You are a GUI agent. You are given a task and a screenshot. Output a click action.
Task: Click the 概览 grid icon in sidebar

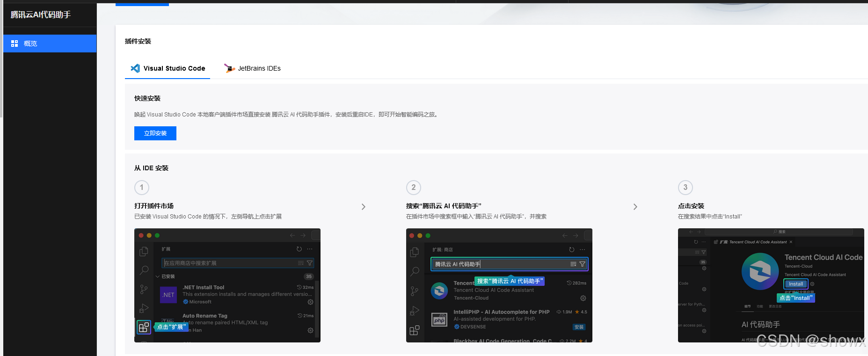point(15,44)
